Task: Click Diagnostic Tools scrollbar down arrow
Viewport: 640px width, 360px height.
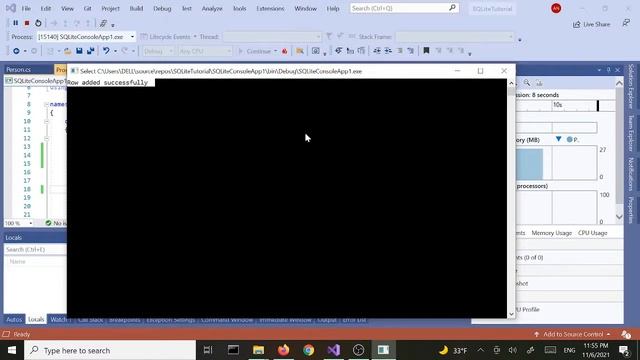Action: click(x=619, y=217)
